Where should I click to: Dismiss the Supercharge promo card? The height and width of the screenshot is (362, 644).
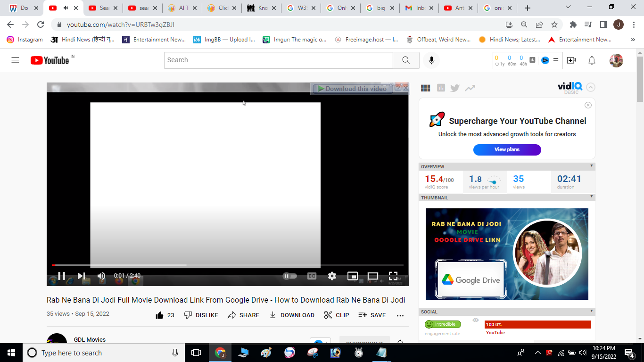pyautogui.click(x=588, y=105)
